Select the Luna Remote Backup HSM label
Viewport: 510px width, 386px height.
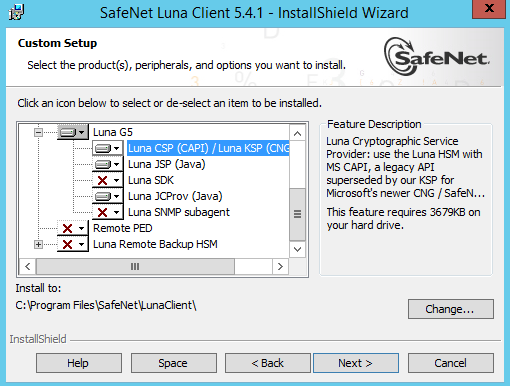click(x=155, y=244)
